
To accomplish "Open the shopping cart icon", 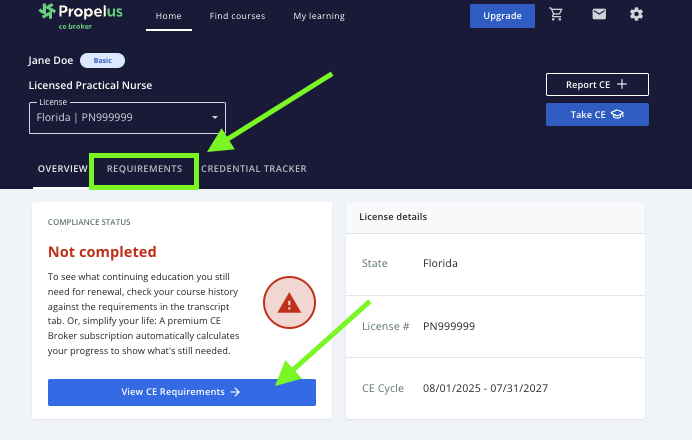I will point(586,15).
